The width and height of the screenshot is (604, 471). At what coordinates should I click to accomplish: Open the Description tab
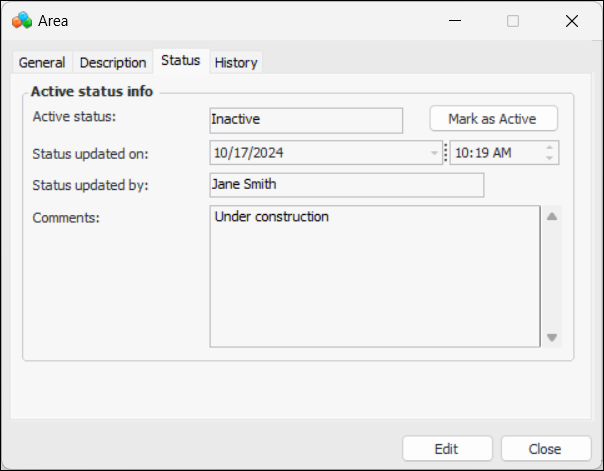click(x=113, y=62)
